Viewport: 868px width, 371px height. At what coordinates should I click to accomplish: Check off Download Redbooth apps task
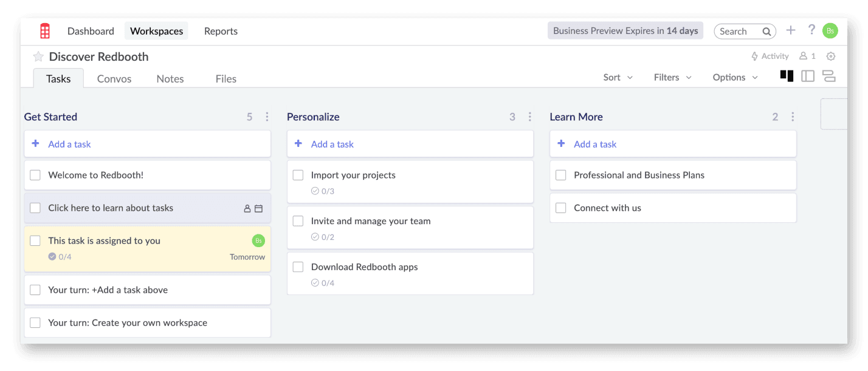click(x=298, y=267)
